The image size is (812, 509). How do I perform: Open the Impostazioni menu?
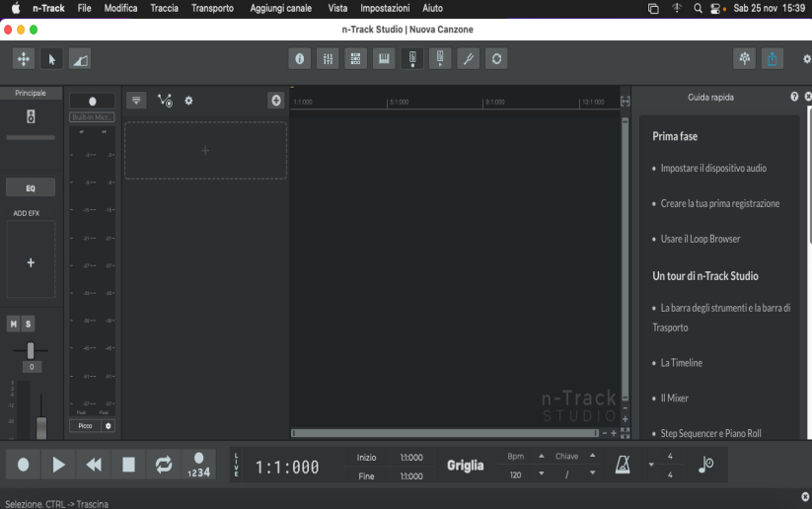(x=385, y=8)
